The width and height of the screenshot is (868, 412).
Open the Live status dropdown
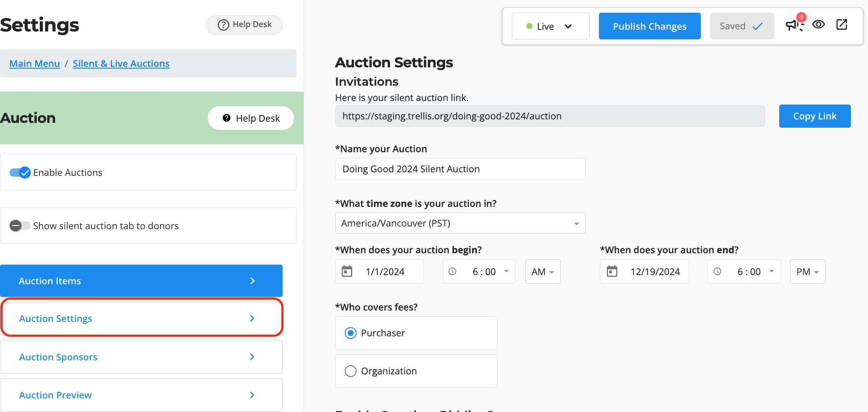(550, 26)
